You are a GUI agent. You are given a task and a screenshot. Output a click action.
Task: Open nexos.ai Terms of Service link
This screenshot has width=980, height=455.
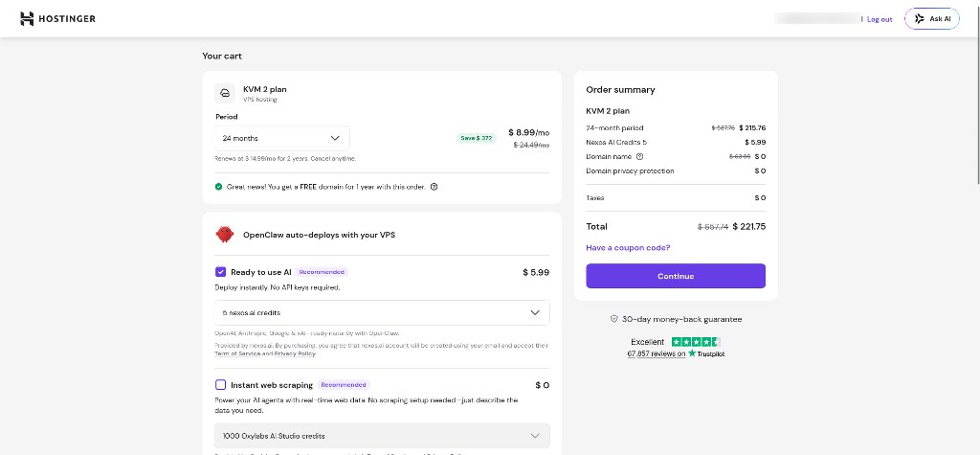point(237,353)
